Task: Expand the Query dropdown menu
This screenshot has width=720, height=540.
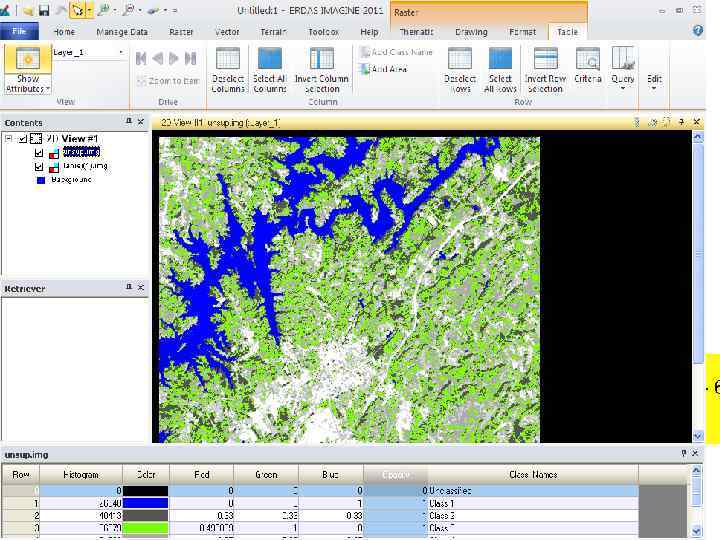Action: pos(623,88)
